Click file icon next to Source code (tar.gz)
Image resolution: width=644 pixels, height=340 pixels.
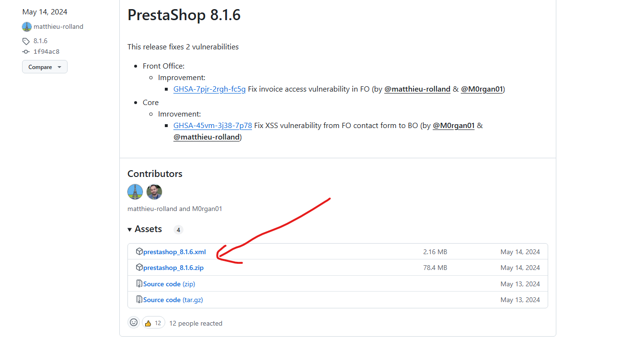139,299
